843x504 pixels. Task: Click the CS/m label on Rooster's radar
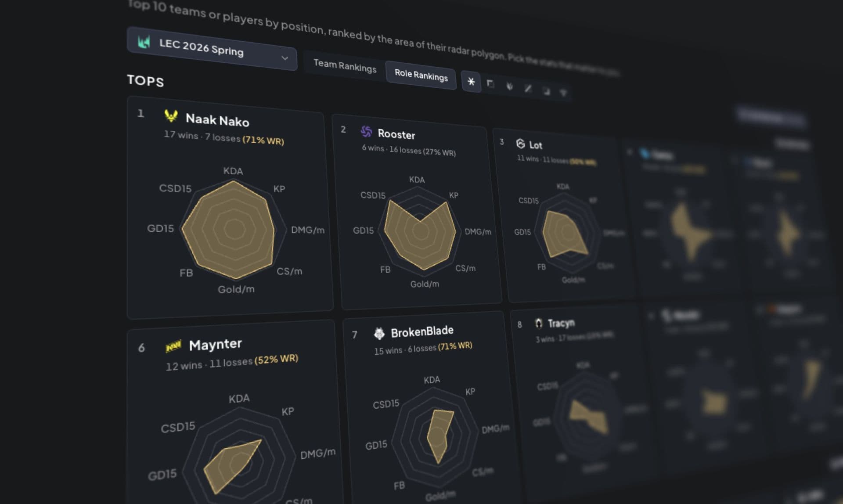tap(465, 268)
